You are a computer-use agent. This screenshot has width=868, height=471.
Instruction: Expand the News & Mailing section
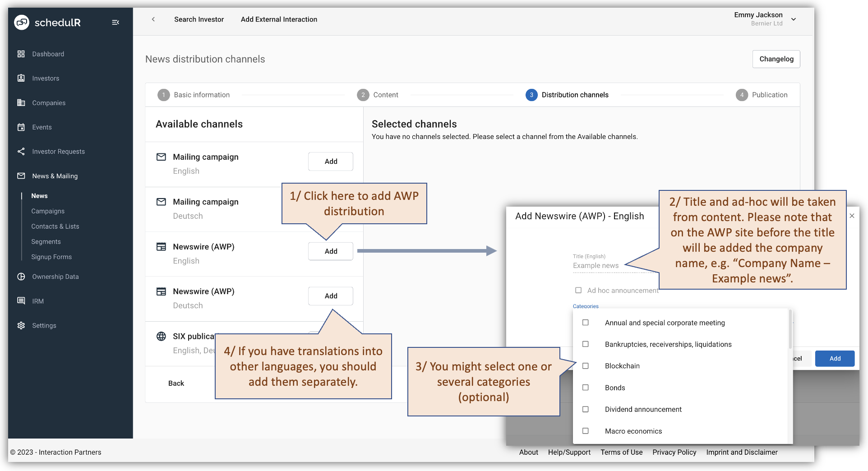click(54, 176)
